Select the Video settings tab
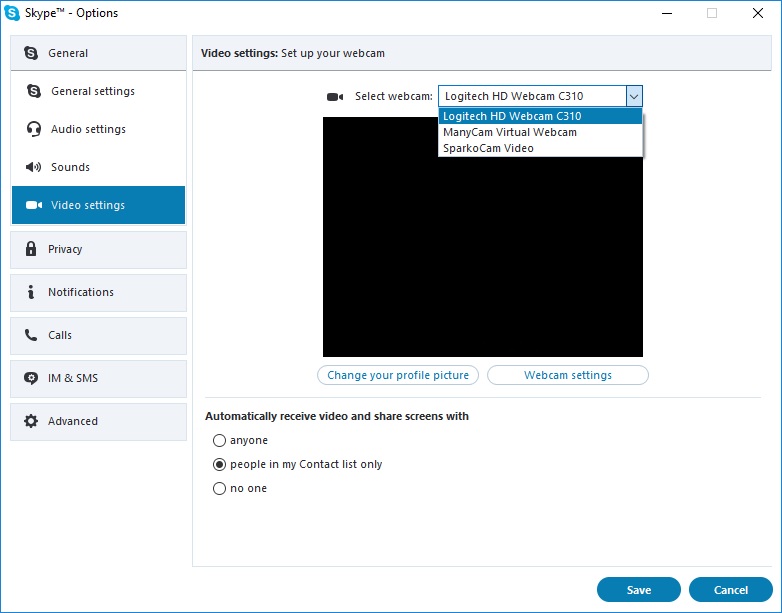This screenshot has width=782, height=613. (x=98, y=205)
